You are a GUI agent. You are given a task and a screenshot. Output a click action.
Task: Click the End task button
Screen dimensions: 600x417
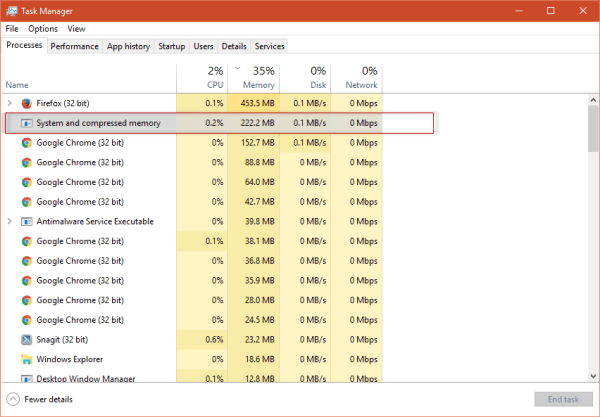(563, 399)
